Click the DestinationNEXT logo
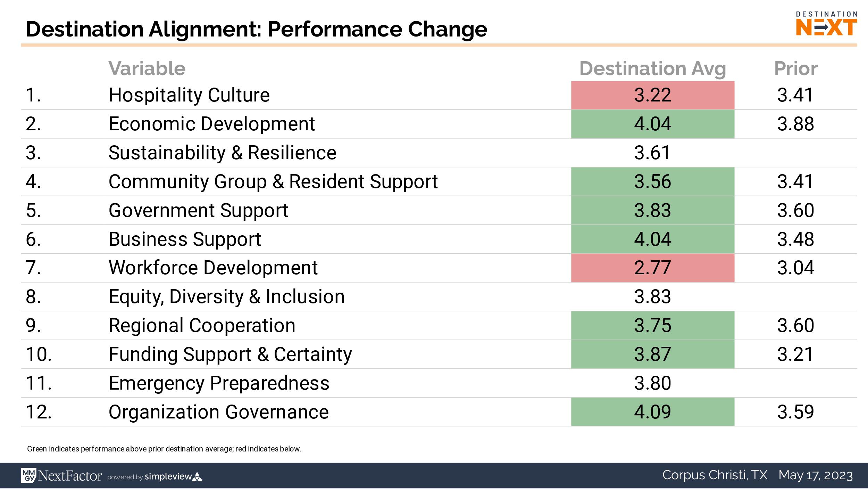 pos(826,24)
